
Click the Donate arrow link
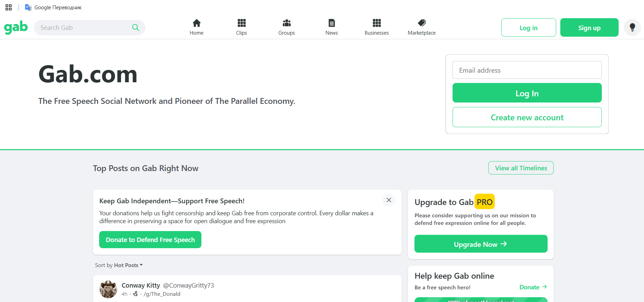coord(533,287)
